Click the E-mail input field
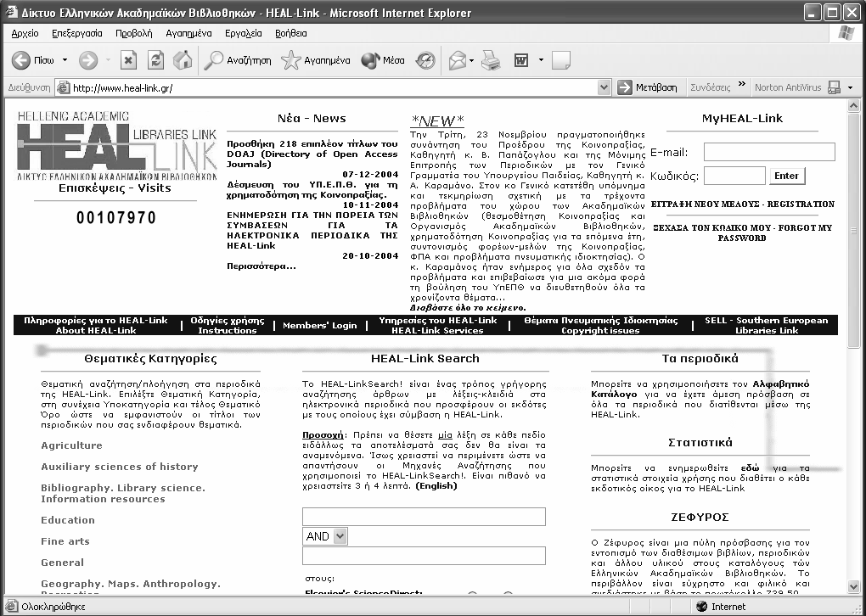The width and height of the screenshot is (866, 616). coord(769,152)
